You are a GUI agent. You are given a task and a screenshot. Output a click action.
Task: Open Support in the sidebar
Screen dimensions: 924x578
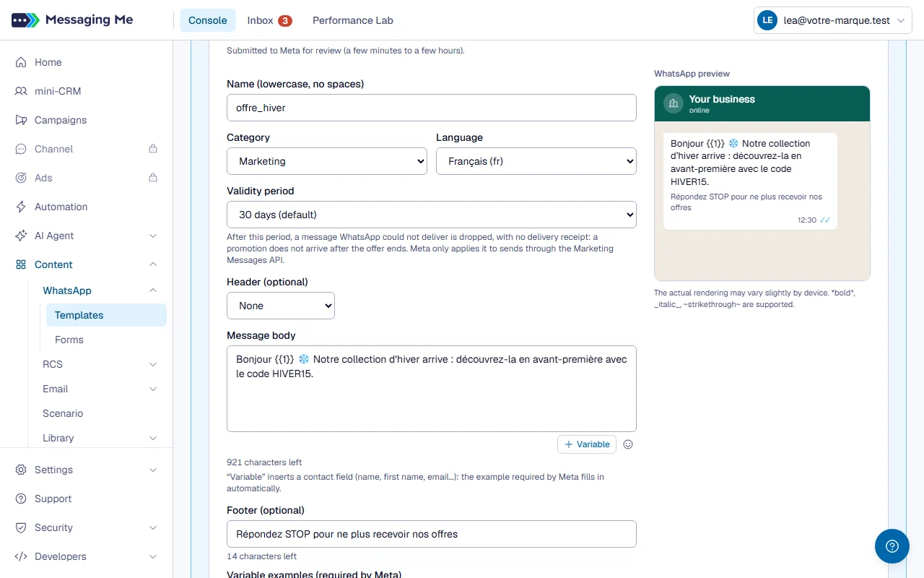[x=87, y=499]
